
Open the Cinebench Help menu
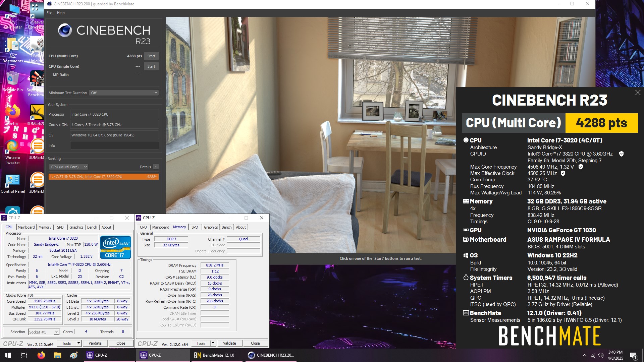click(x=61, y=13)
